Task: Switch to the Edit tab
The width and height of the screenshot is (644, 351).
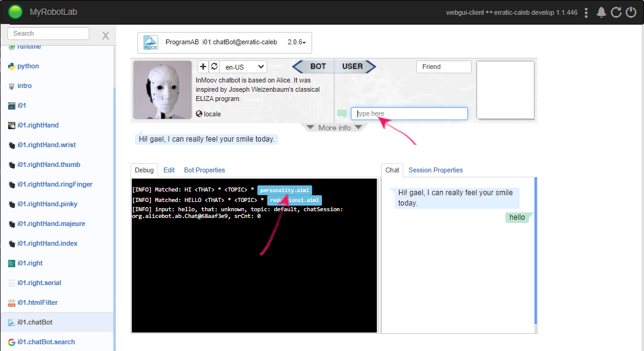Action: click(169, 170)
